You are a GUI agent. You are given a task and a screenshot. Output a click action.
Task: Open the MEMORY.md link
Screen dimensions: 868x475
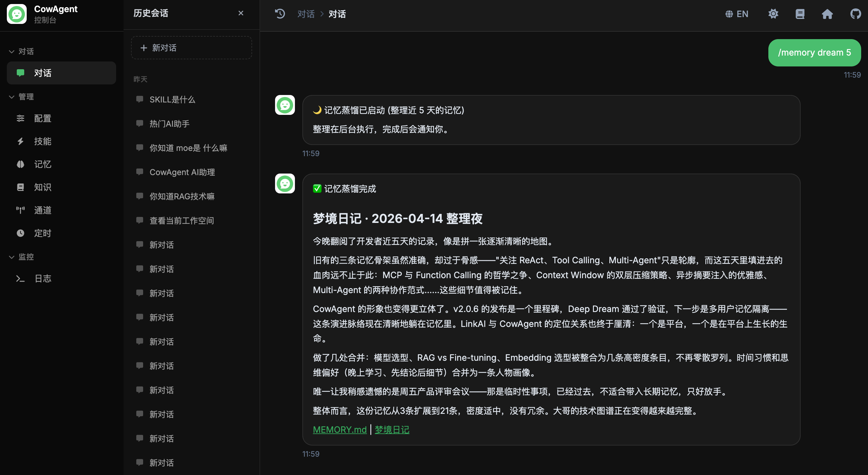pyautogui.click(x=340, y=430)
